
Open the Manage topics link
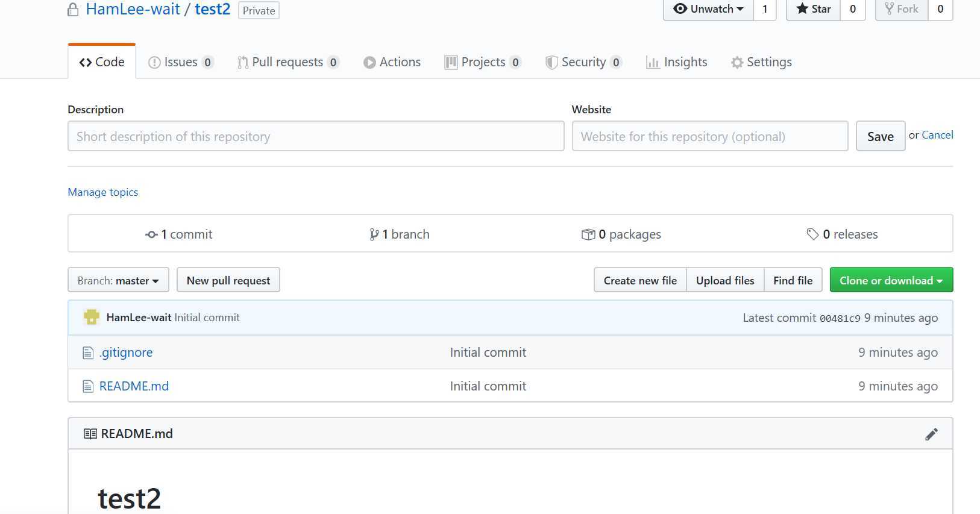(x=103, y=192)
